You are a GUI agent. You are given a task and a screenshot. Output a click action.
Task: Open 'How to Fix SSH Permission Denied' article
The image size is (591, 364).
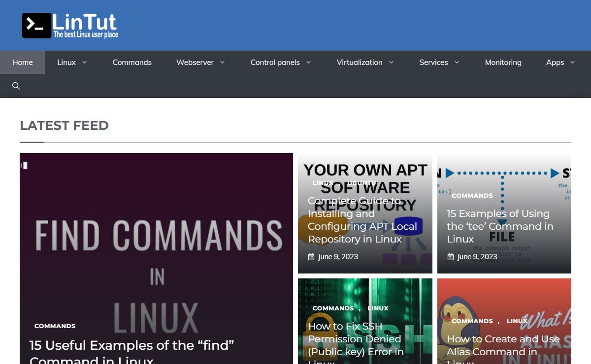[x=356, y=343]
